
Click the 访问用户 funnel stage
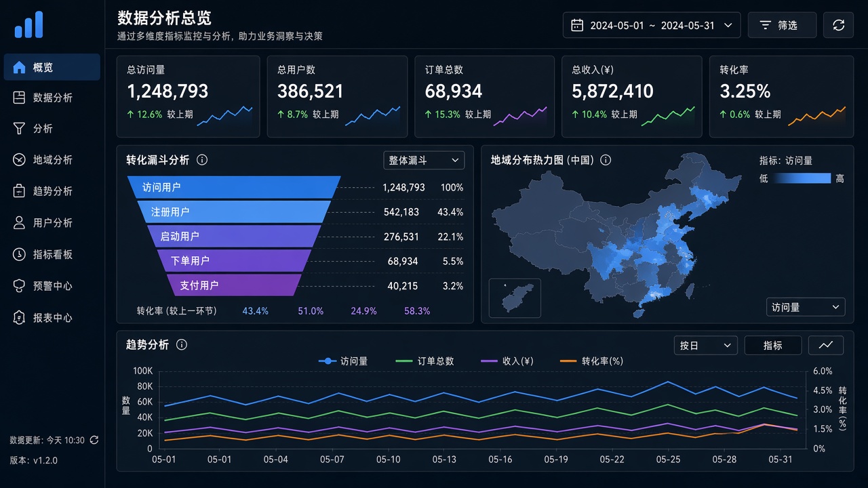pos(234,187)
